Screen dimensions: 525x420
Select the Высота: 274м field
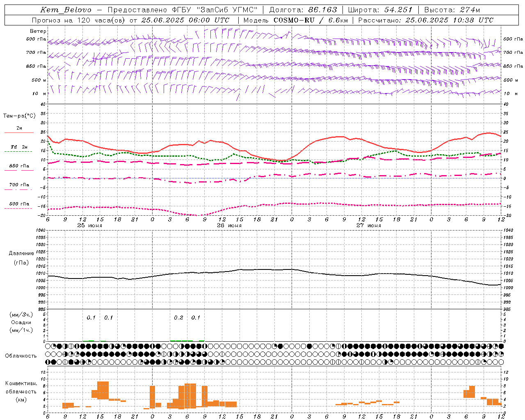point(452,10)
